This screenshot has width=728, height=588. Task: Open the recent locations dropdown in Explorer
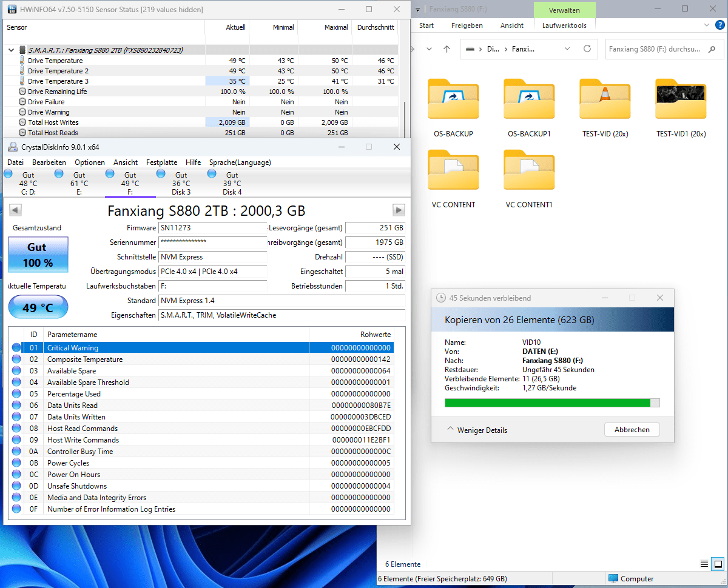pyautogui.click(x=429, y=49)
